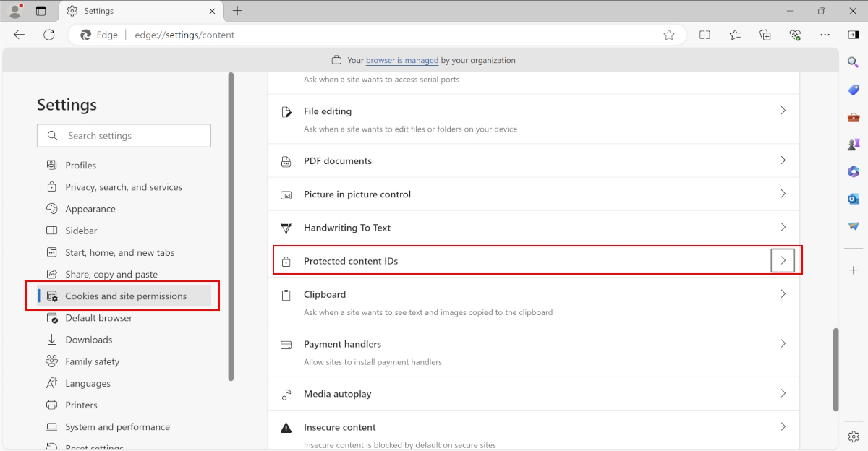Select Cookies and site permissions
The image size is (868, 451).
(125, 296)
